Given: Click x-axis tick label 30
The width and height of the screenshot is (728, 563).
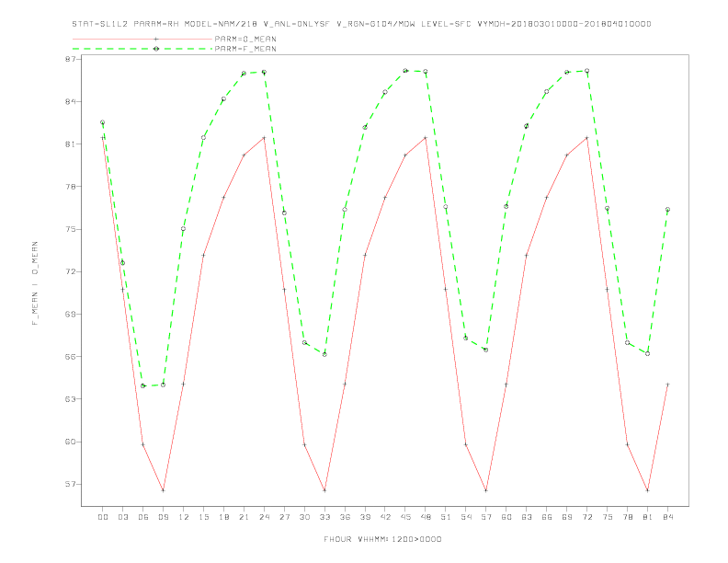Looking at the screenshot, I should (304, 517).
